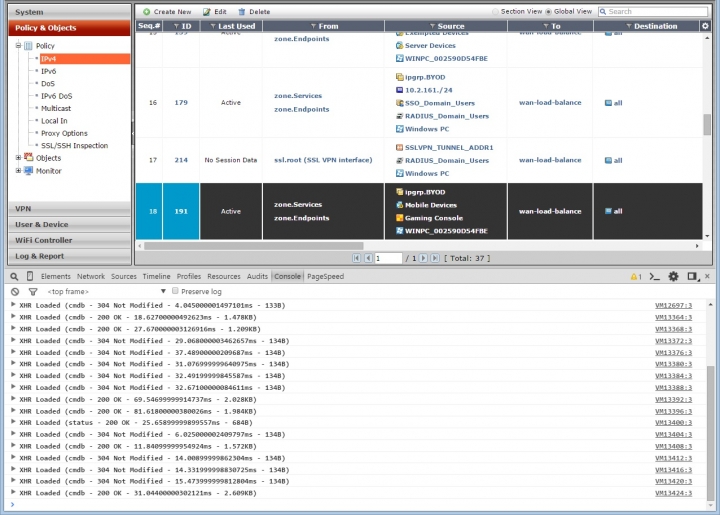
Task: Select Proxy Options tree item
Action: 64,133
